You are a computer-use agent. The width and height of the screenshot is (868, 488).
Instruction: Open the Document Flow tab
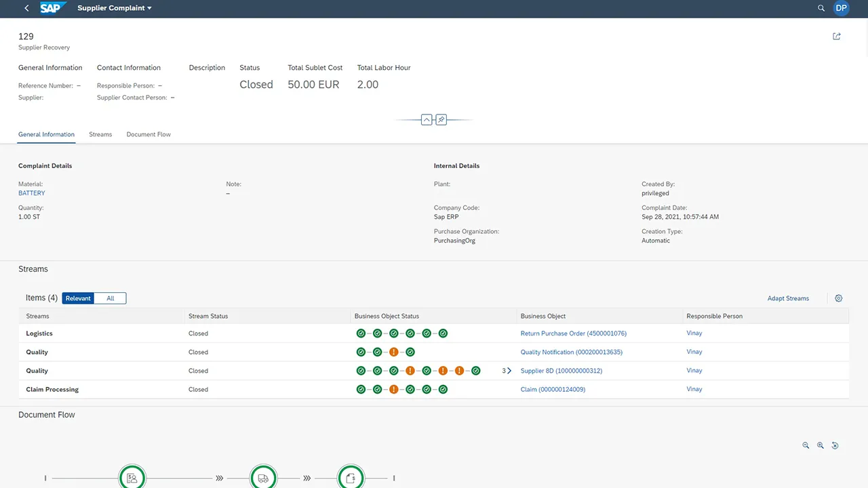(148, 134)
